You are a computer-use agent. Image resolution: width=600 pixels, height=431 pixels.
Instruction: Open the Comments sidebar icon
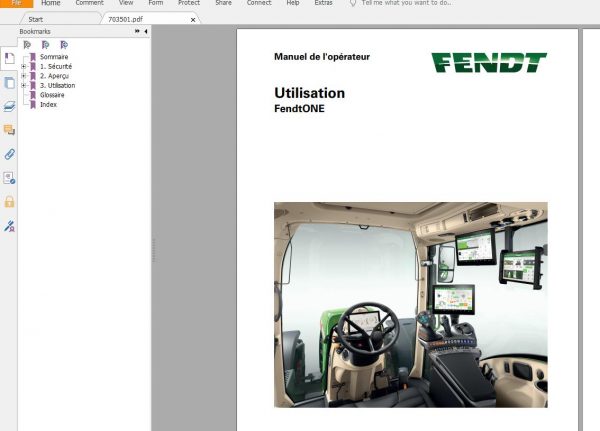9,130
